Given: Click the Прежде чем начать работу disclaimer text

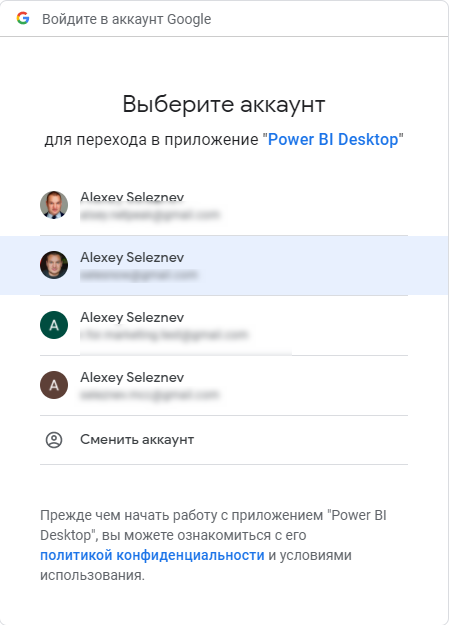Looking at the screenshot, I should 213,545.
